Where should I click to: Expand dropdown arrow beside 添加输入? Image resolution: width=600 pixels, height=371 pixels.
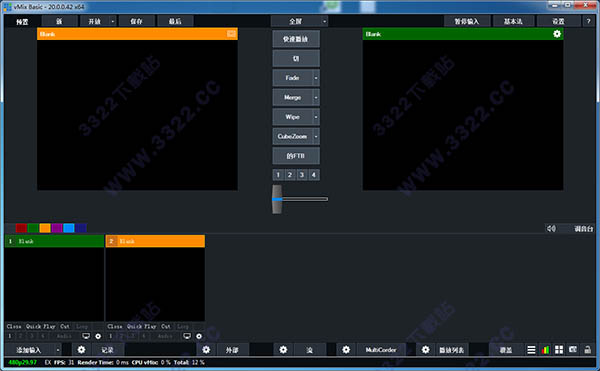point(58,350)
